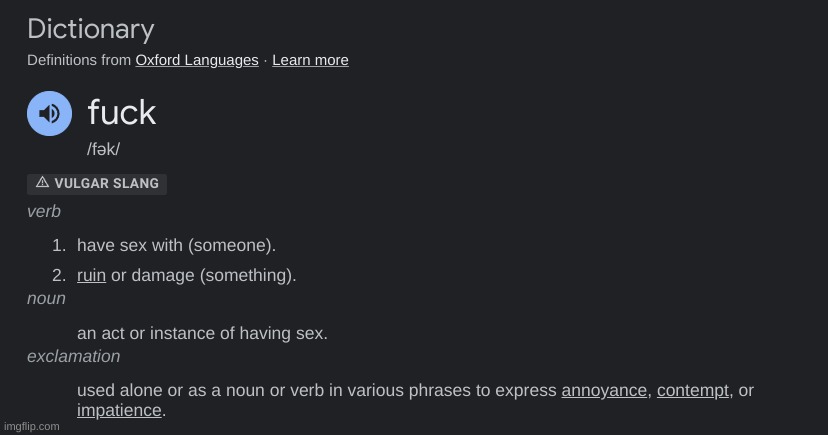The height and width of the screenshot is (435, 828).
Task: Click the Learn more link
Action: (310, 60)
